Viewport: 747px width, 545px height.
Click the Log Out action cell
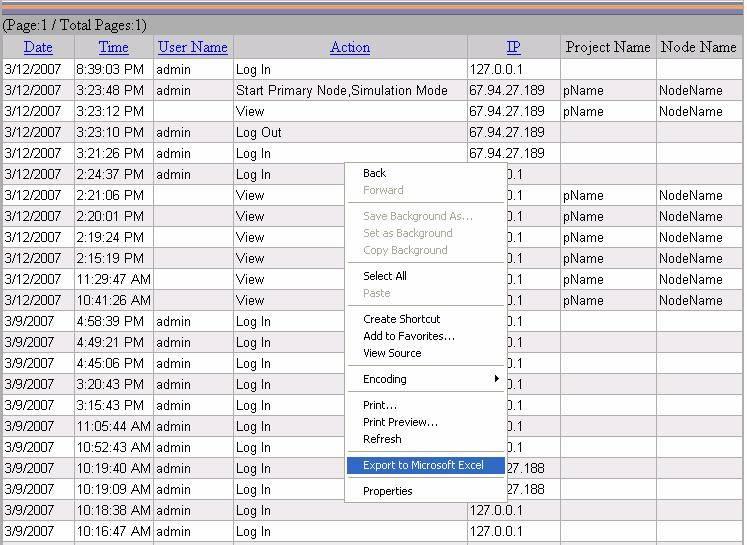[x=259, y=132]
